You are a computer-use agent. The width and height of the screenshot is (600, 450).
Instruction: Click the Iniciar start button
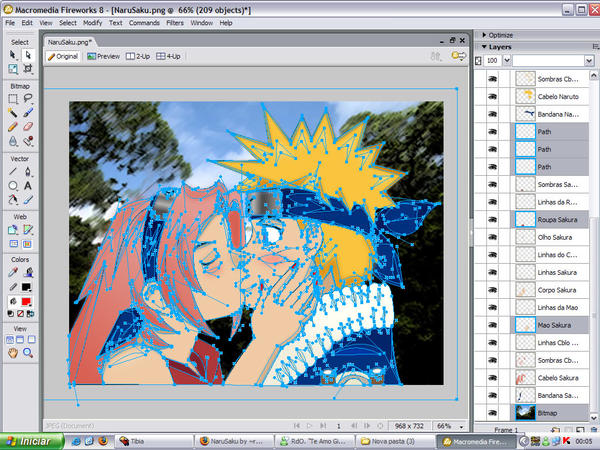[32, 441]
